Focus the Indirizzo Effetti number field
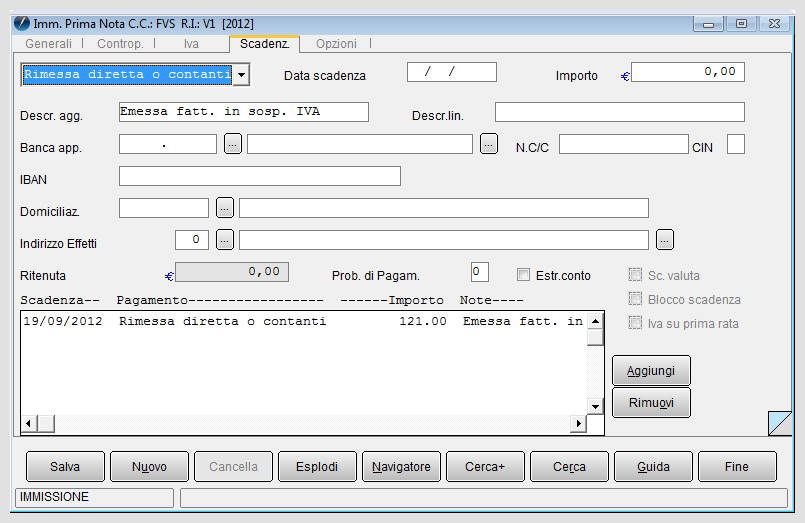This screenshot has height=523, width=805. [192, 240]
